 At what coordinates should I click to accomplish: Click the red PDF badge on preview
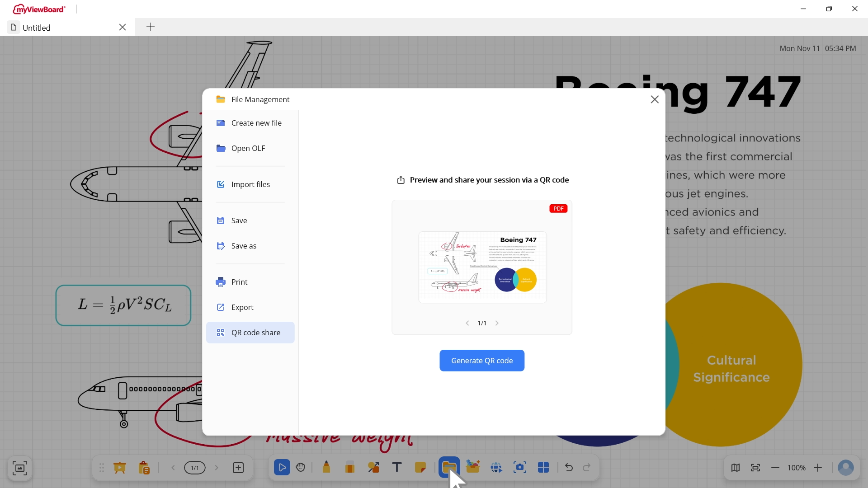(x=558, y=208)
